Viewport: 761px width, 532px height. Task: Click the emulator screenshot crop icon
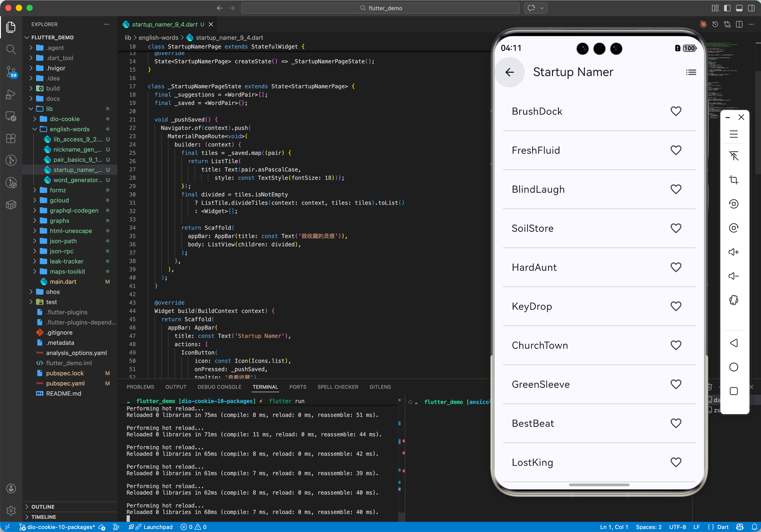[734, 180]
